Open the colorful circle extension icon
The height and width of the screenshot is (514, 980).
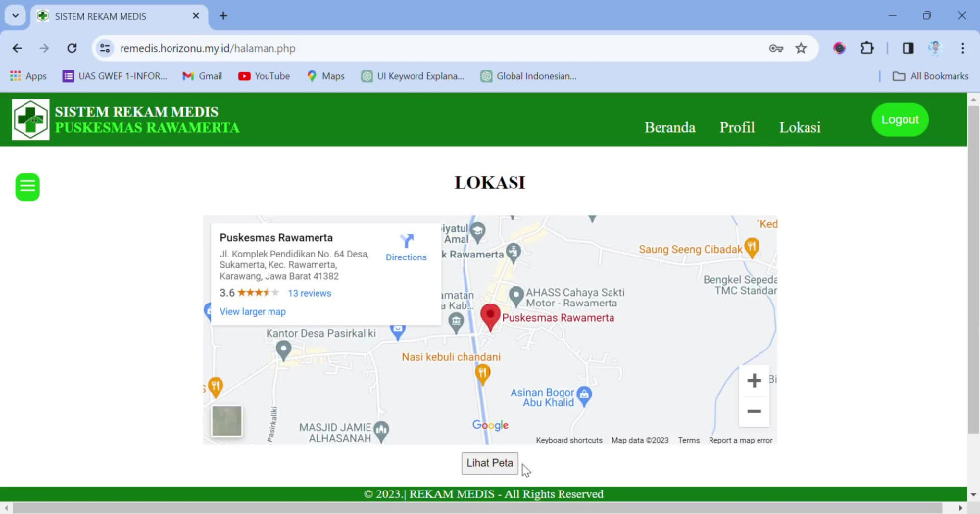[x=840, y=48]
